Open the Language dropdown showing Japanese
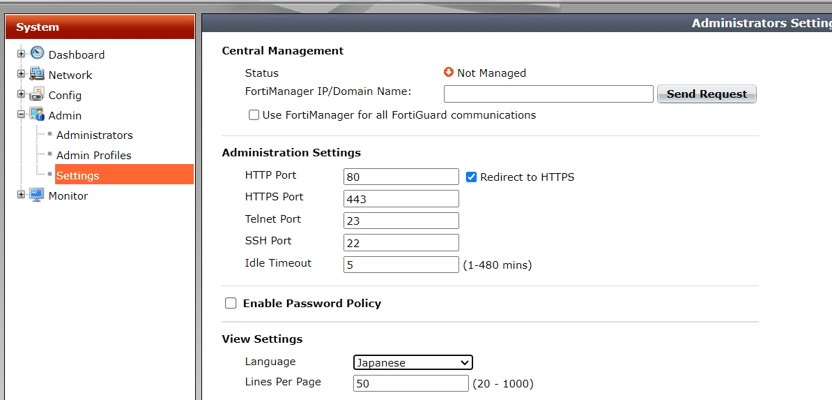This screenshot has height=400, width=832. (413, 363)
